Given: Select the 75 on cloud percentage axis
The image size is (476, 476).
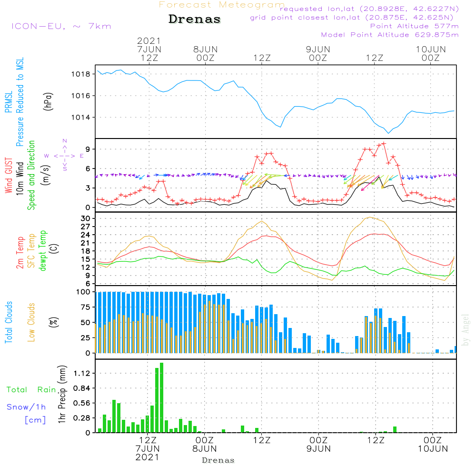Looking at the screenshot, I should click(x=86, y=307).
